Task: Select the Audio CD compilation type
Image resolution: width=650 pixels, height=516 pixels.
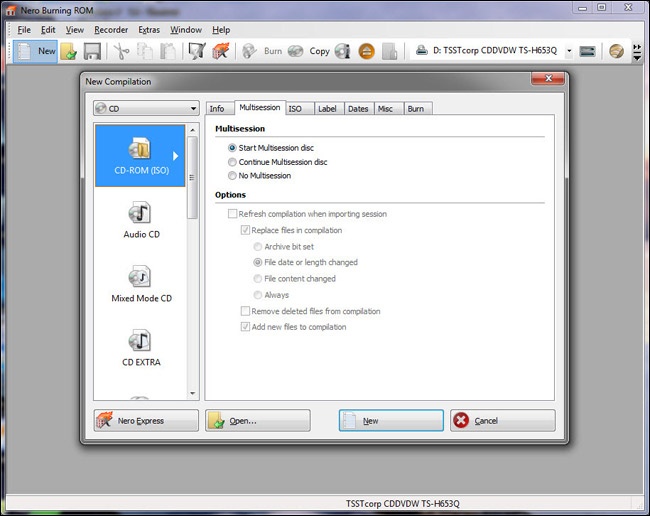Action: 141,220
